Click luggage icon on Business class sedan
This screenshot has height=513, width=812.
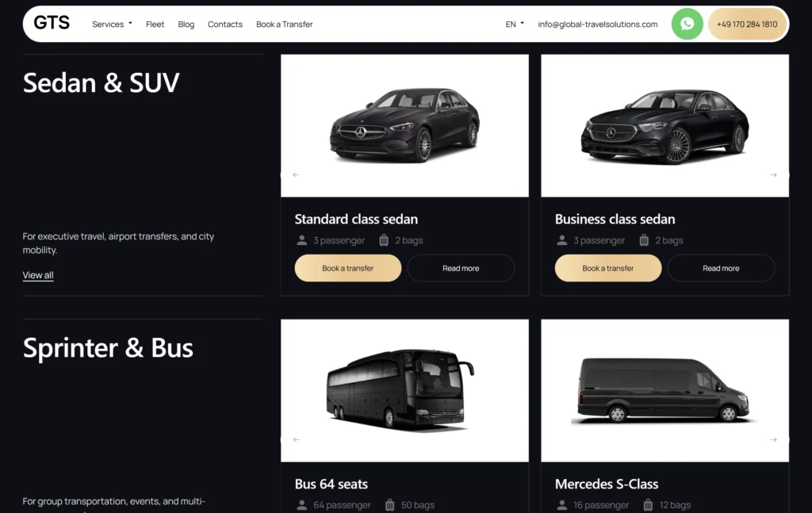coord(644,240)
